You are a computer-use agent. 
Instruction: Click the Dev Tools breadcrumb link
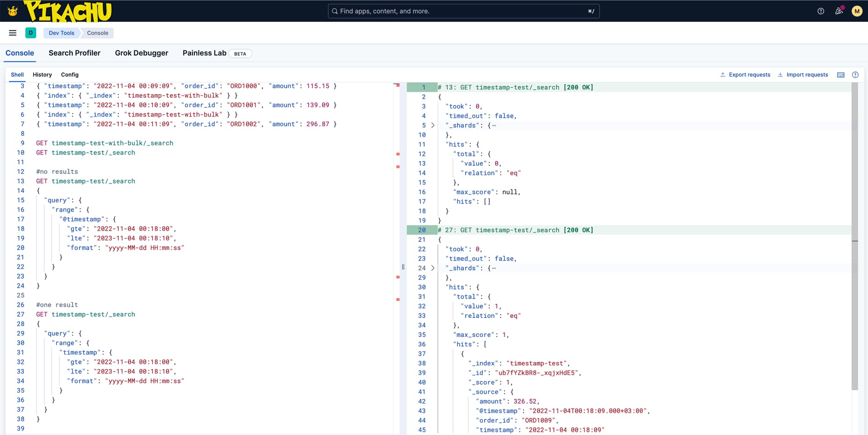61,33
